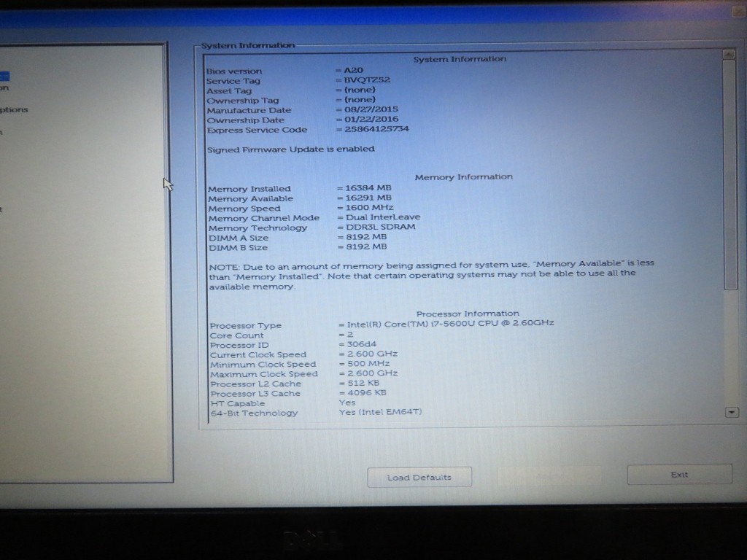
Task: Click the scroll up arrow of System Information
Action: click(x=729, y=54)
